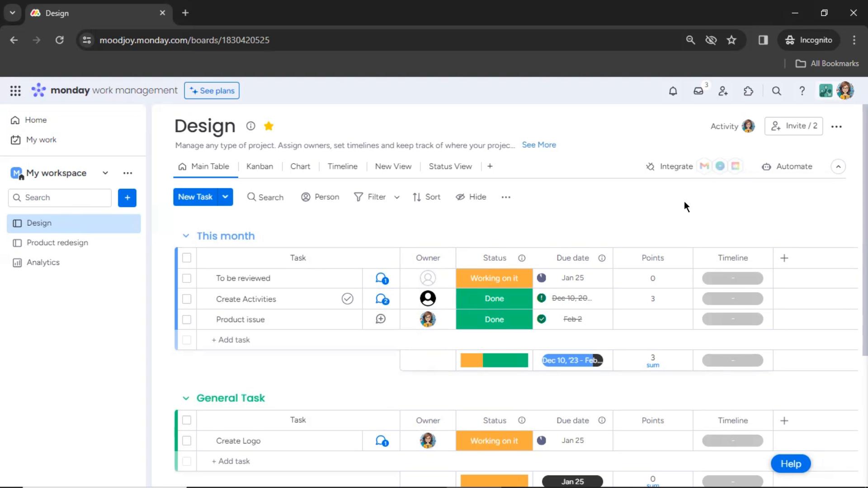Click the Sort icon to sort tasks
868x488 pixels.
[426, 197]
